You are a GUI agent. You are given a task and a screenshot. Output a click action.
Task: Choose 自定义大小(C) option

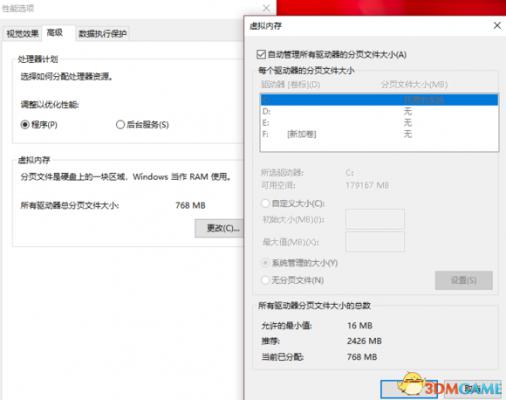[x=265, y=203]
